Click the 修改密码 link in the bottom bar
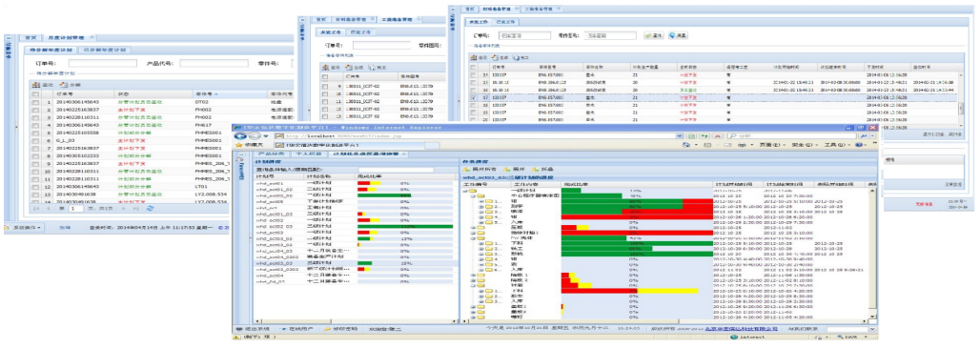Image resolution: width=980 pixels, height=348 pixels. coord(341,329)
